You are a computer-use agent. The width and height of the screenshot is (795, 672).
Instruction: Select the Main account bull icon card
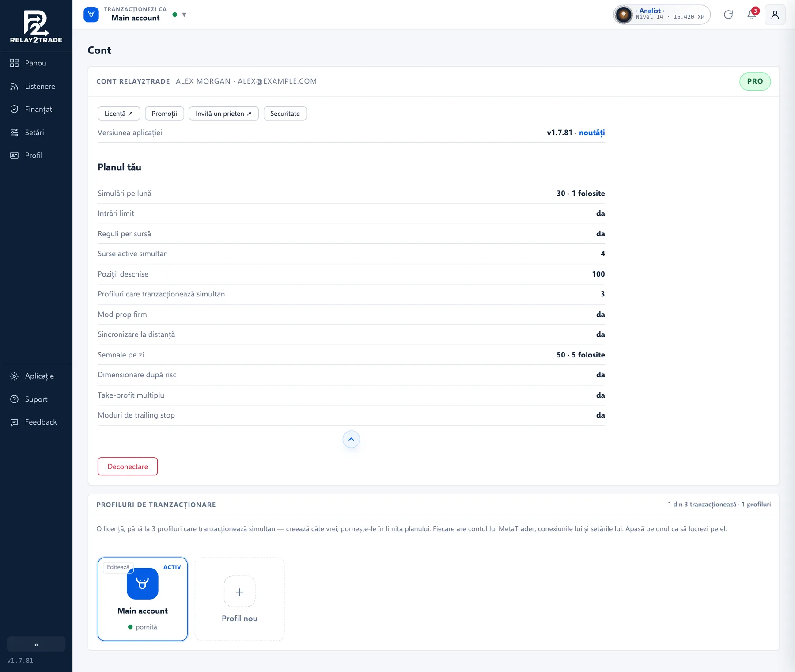[143, 584]
